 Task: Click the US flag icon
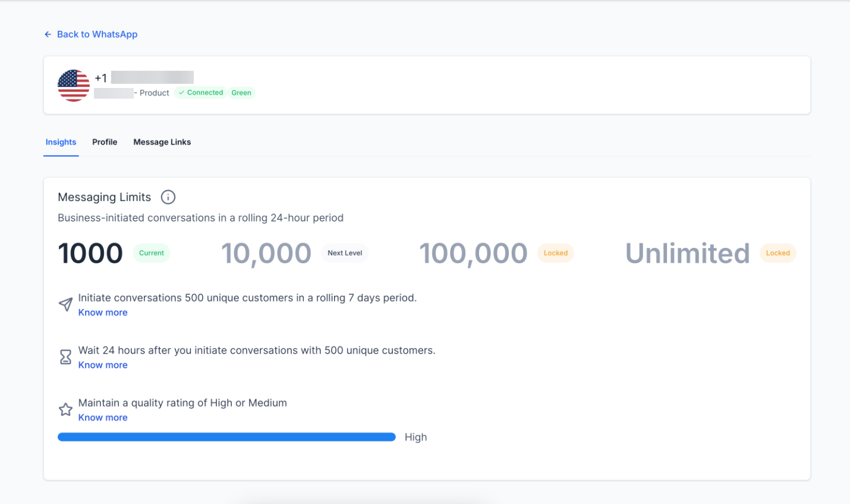(74, 86)
